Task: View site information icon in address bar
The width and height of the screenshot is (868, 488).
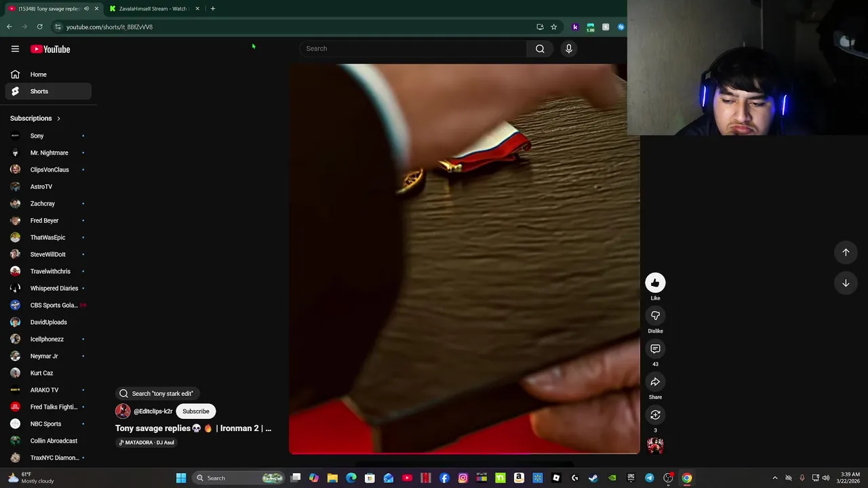Action: (x=58, y=27)
